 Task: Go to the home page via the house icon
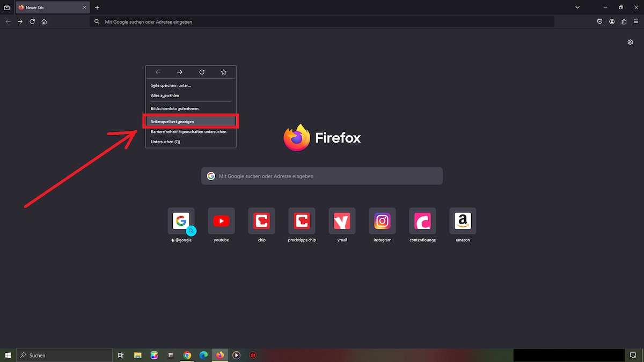[44, 21]
